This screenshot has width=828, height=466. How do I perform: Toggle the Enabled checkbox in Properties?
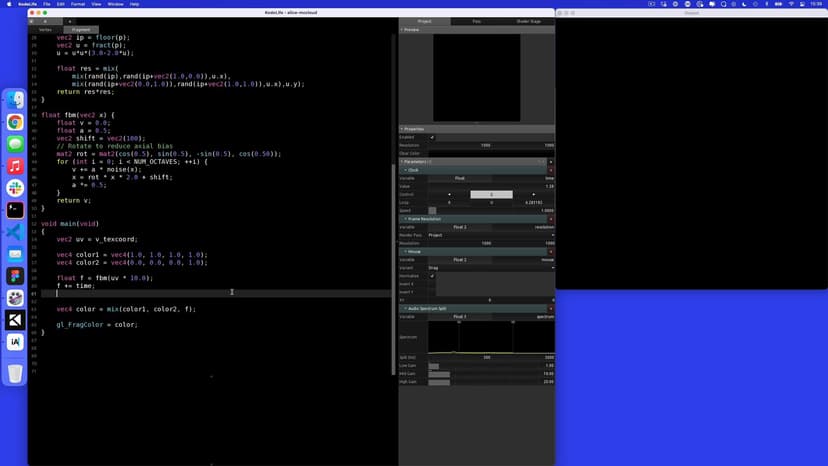[x=432, y=137]
